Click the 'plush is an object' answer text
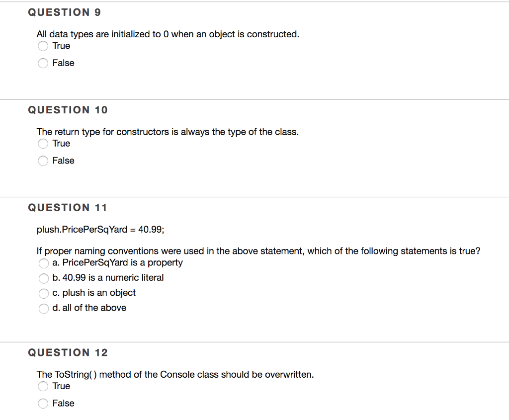The width and height of the screenshot is (509, 420). pos(94,293)
